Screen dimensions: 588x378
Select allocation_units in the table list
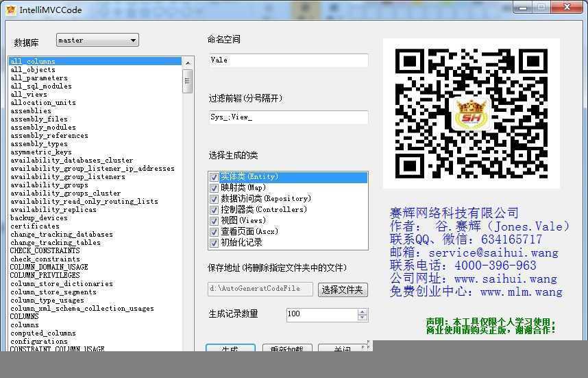95,102
